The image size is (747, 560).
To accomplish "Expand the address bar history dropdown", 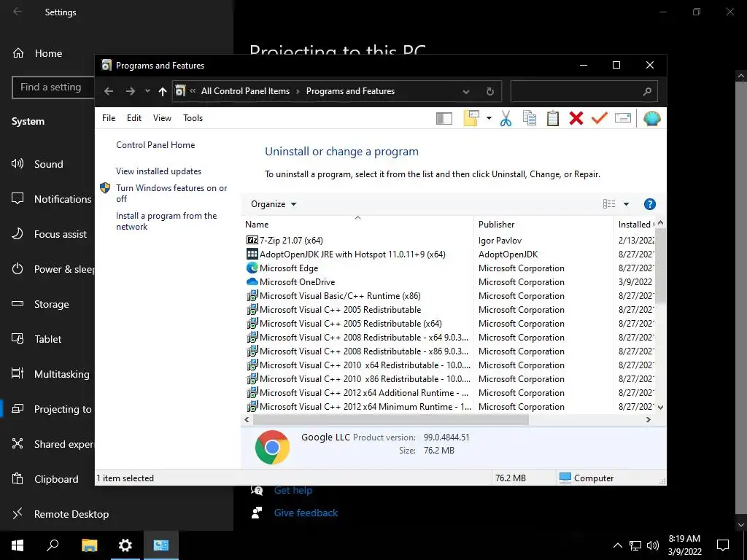I will [466, 91].
